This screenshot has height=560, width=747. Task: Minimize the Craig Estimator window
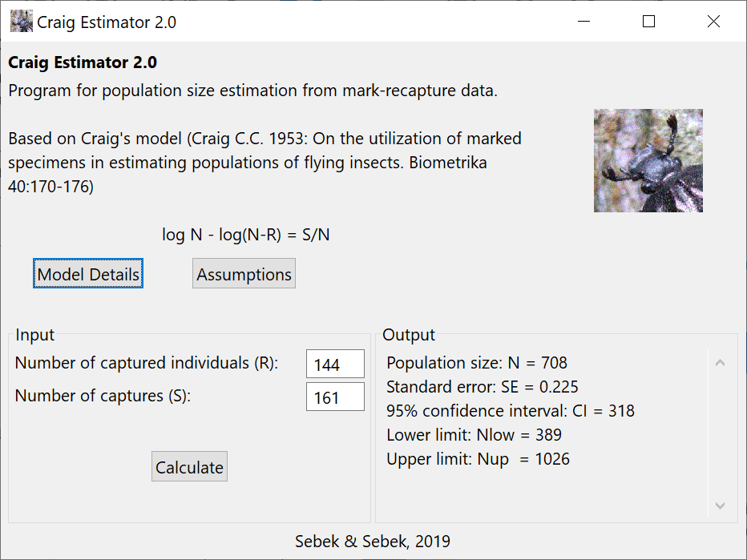(583, 22)
